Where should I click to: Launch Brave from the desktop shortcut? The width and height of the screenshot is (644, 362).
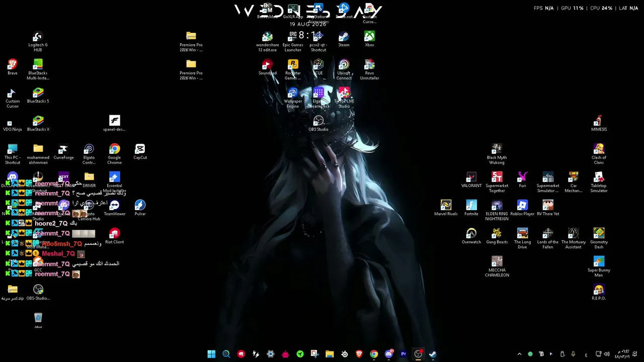coord(13,67)
